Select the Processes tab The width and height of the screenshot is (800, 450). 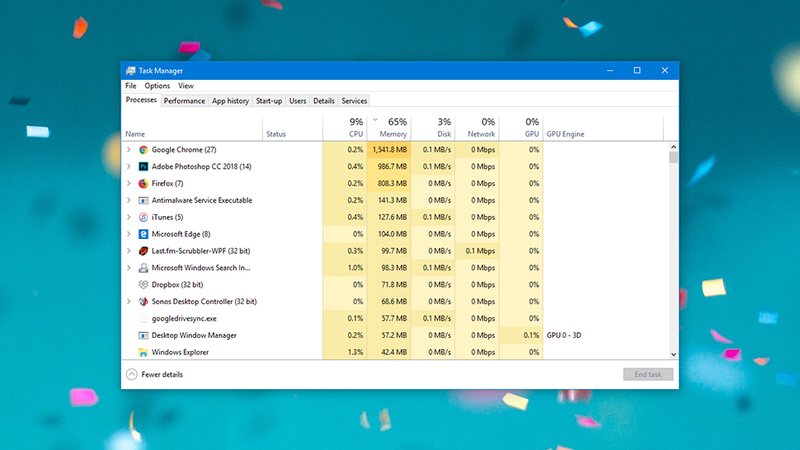click(141, 100)
